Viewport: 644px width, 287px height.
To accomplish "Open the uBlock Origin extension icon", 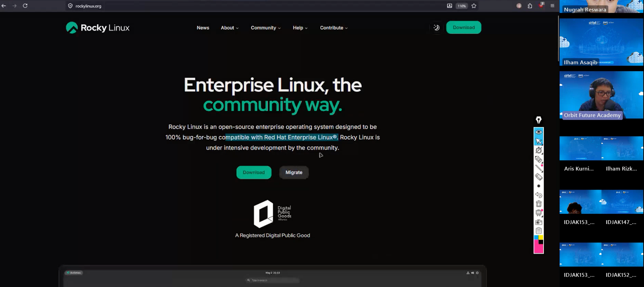I will click(x=541, y=5).
